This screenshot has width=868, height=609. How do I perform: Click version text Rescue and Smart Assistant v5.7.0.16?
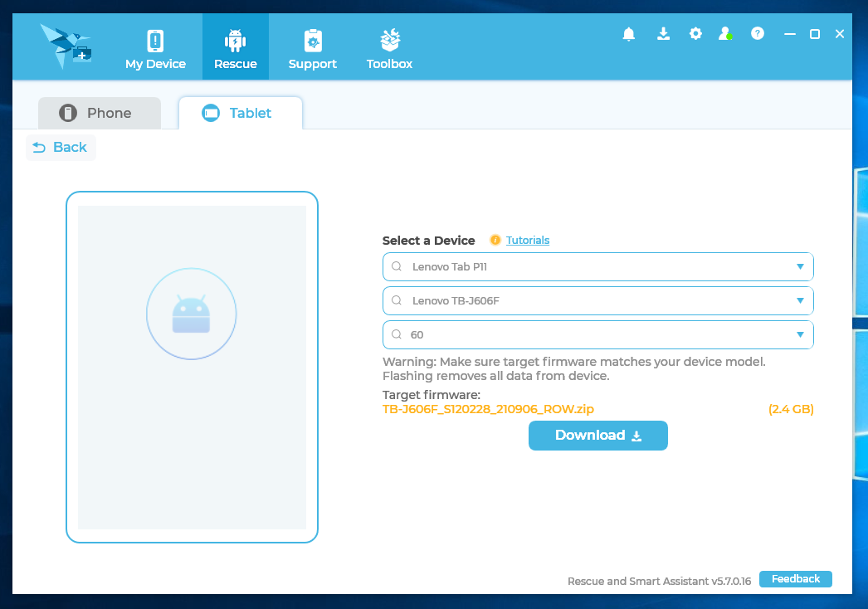659,581
